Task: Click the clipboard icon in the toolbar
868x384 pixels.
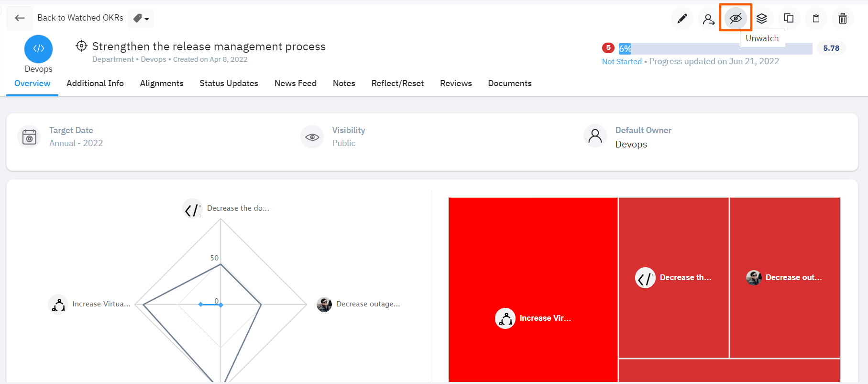Action: point(816,19)
